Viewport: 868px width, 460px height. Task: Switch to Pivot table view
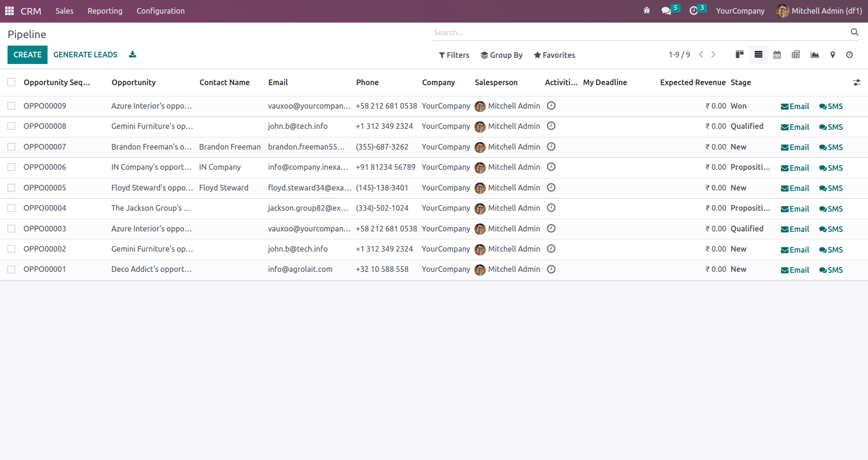[x=796, y=55]
